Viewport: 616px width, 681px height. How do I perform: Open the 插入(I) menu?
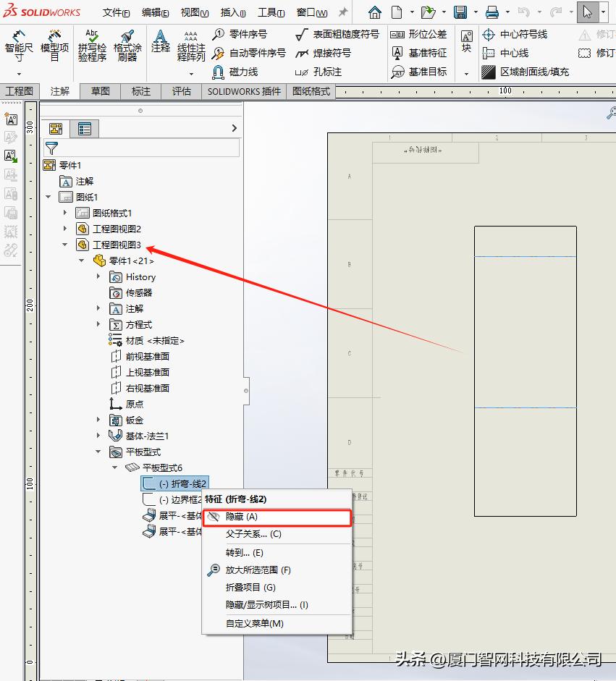[233, 12]
